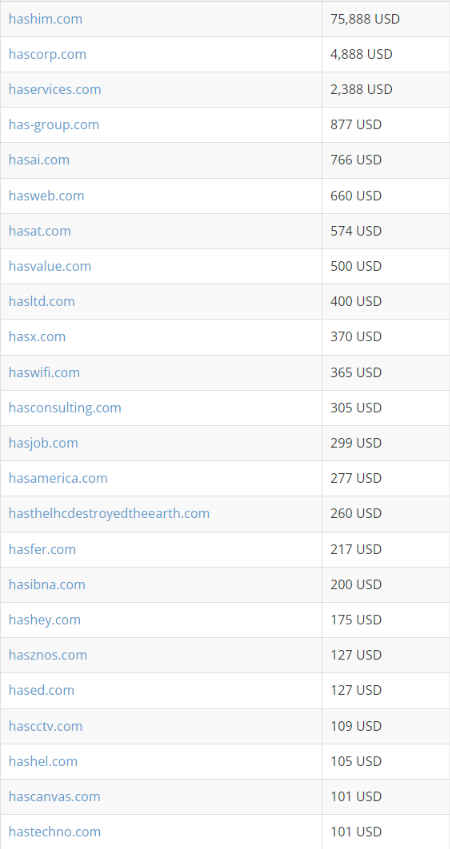Open hasai.com domain link
This screenshot has width=450, height=849.
(39, 160)
